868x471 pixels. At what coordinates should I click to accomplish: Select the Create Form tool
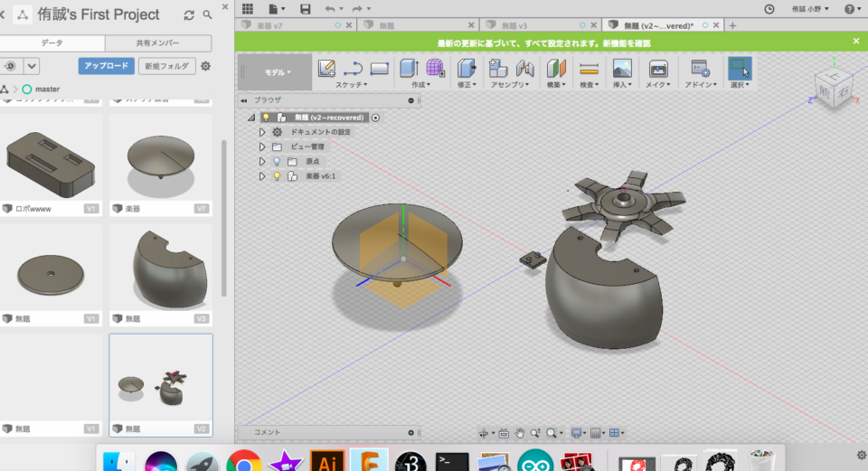tap(436, 68)
